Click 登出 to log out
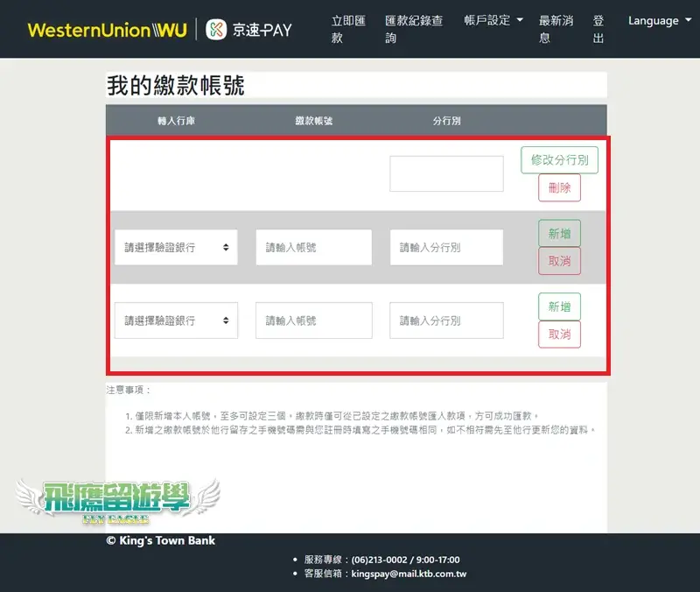The height and width of the screenshot is (592, 700). (598, 29)
